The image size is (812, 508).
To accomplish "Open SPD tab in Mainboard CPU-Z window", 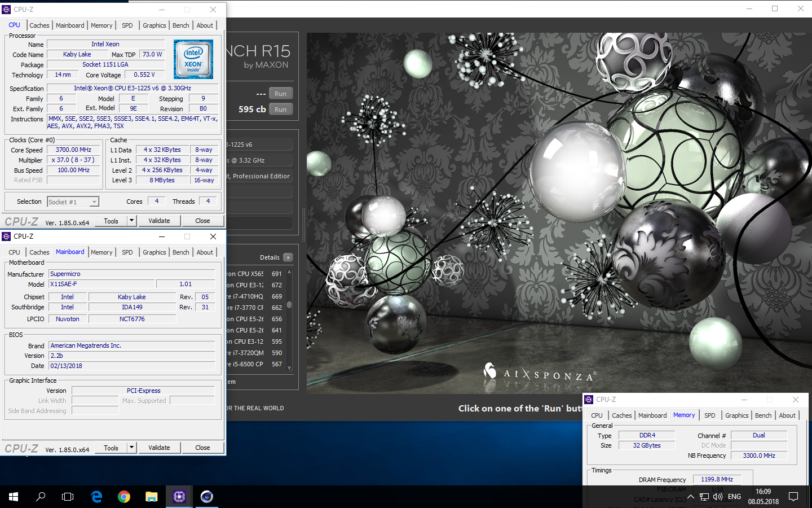I will click(x=127, y=252).
